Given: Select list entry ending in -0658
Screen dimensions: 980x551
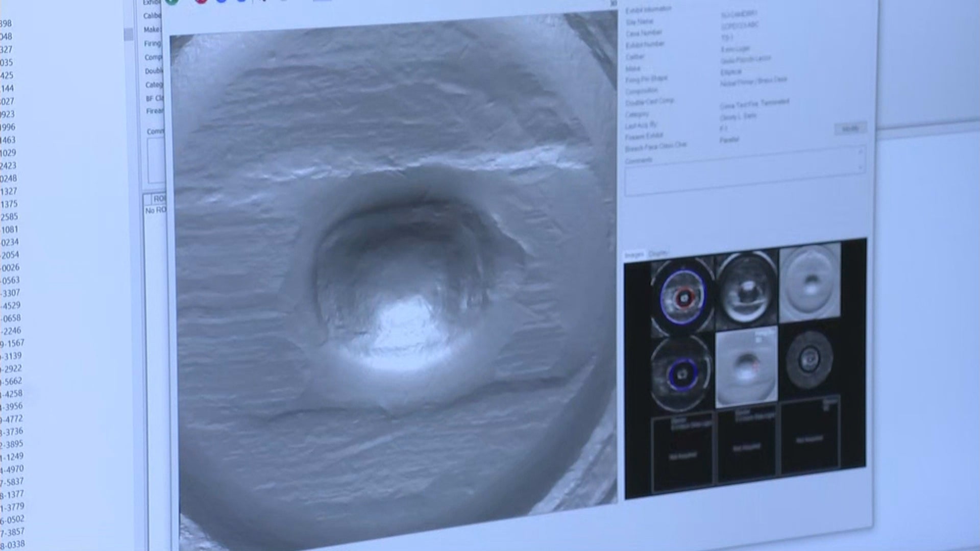Looking at the screenshot, I should [10, 318].
